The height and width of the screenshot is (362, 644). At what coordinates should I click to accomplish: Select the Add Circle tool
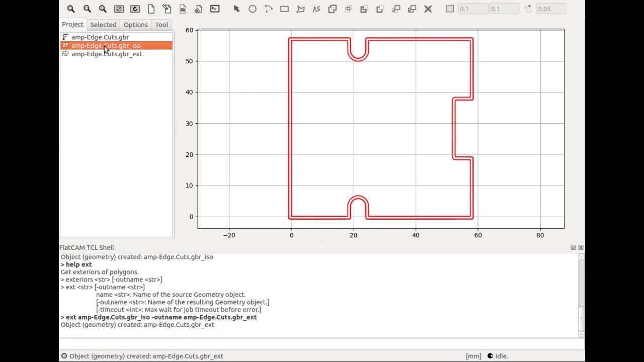[253, 9]
